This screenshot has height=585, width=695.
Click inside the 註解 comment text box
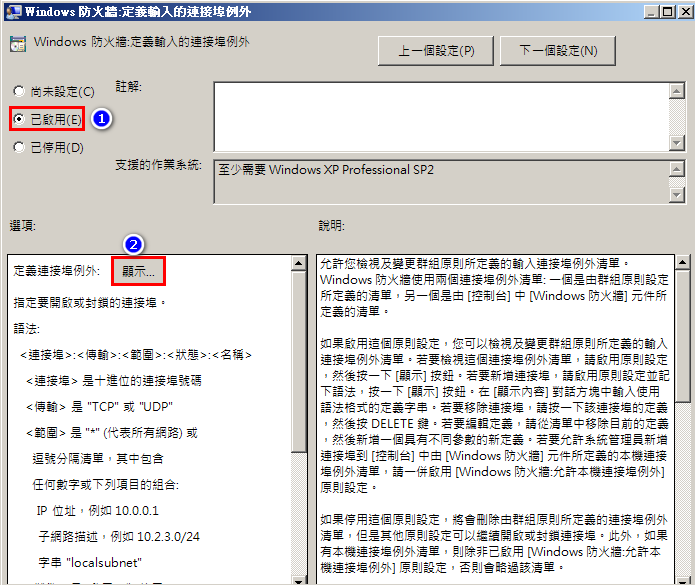441,117
